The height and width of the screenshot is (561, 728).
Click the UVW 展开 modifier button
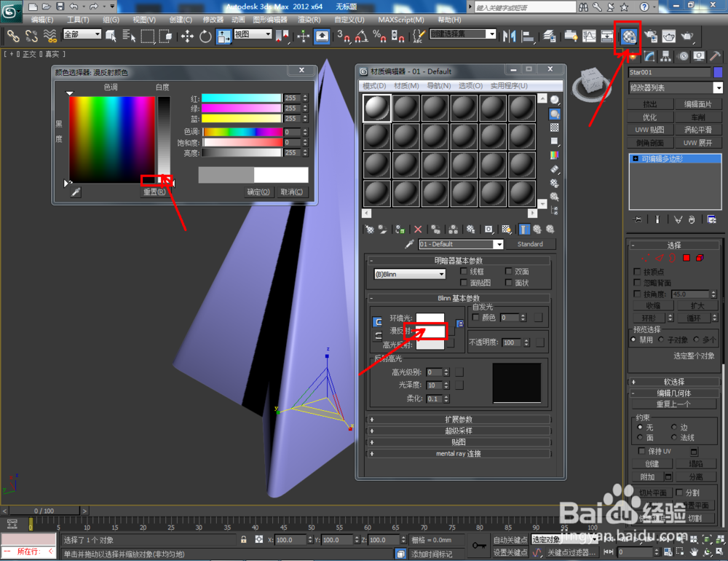697,143
